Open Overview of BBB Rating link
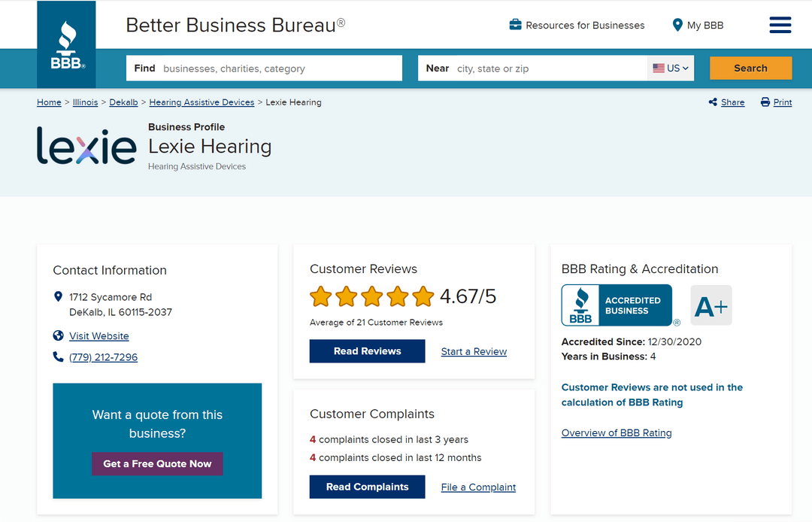The height and width of the screenshot is (522, 812). [617, 433]
